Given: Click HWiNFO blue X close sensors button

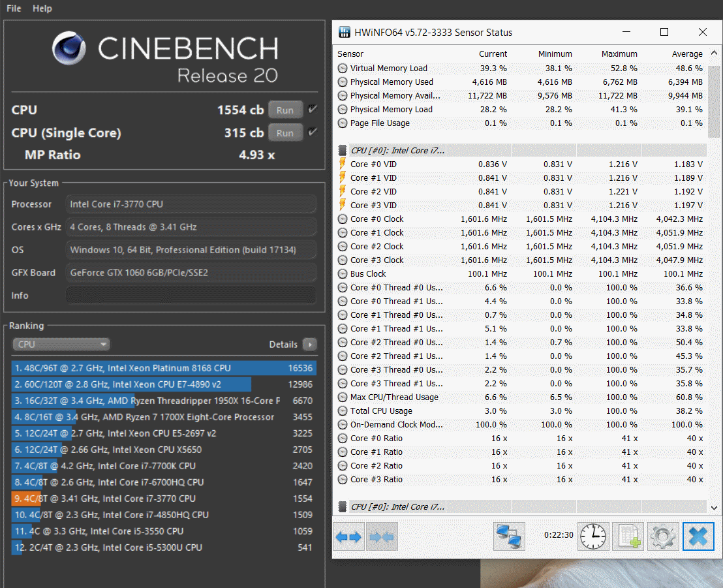Looking at the screenshot, I should coord(698,536).
